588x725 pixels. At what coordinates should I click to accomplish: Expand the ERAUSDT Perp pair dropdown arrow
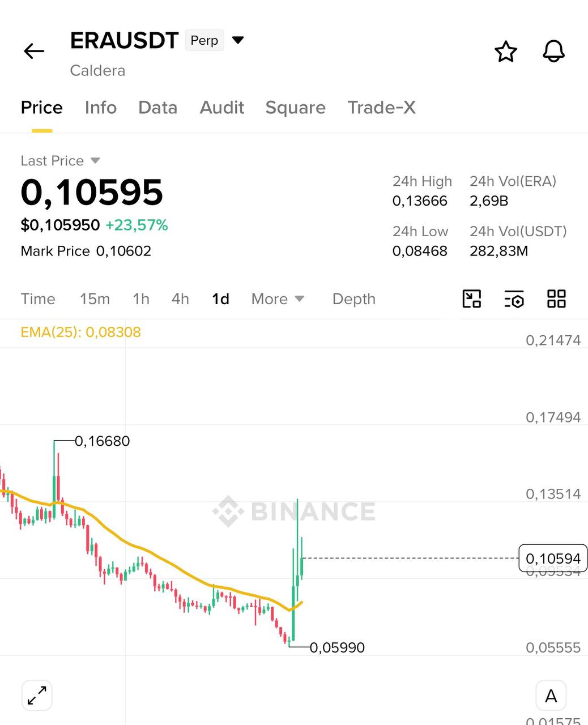pyautogui.click(x=238, y=40)
